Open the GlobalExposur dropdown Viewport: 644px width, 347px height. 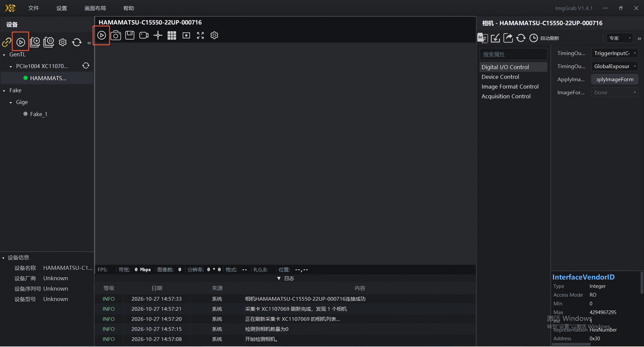tap(614, 66)
